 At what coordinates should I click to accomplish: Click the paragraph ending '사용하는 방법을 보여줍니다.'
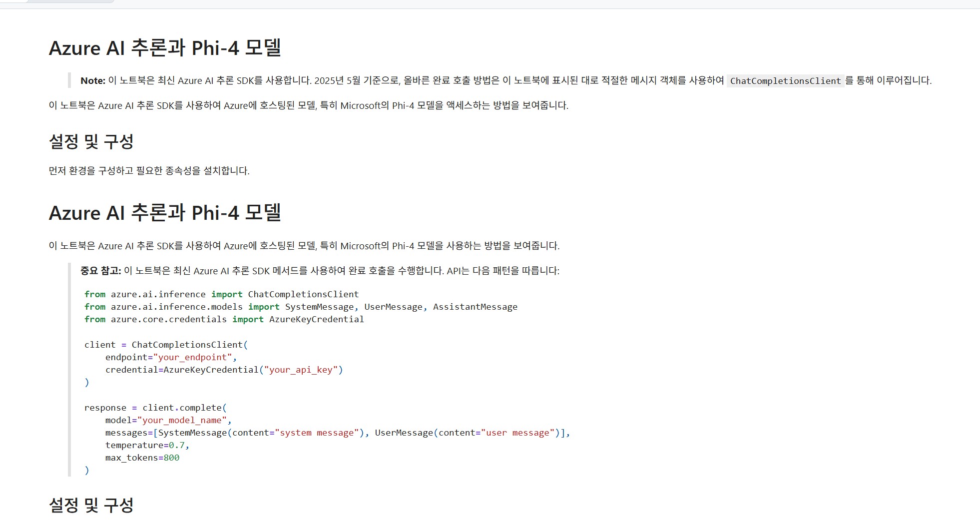pyautogui.click(x=304, y=246)
